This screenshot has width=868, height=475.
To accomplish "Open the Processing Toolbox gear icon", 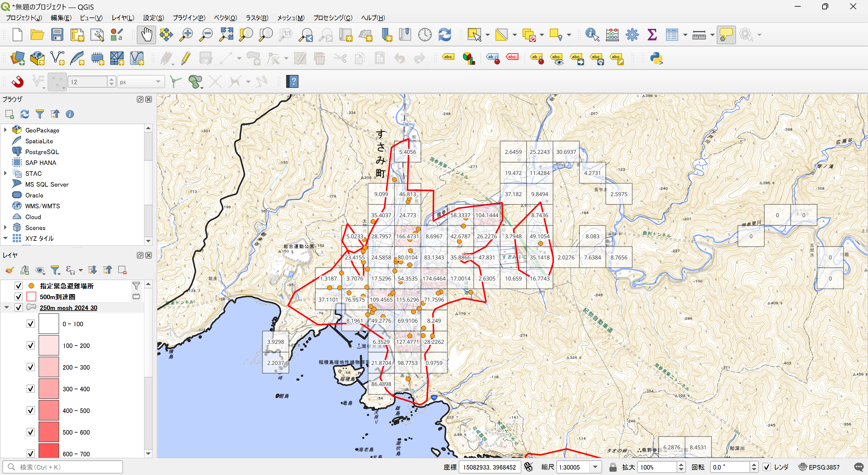I will [x=632, y=35].
